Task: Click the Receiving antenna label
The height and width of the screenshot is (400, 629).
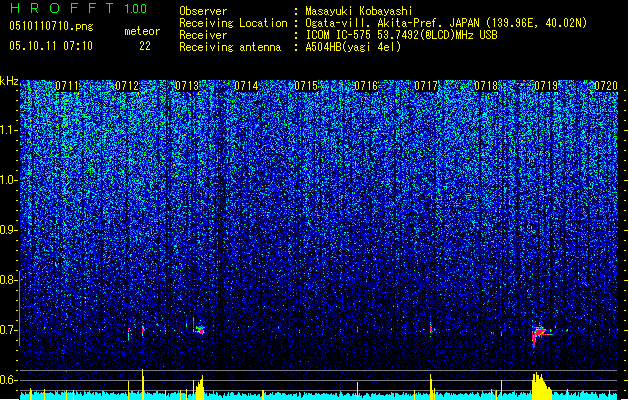Action: [230, 47]
